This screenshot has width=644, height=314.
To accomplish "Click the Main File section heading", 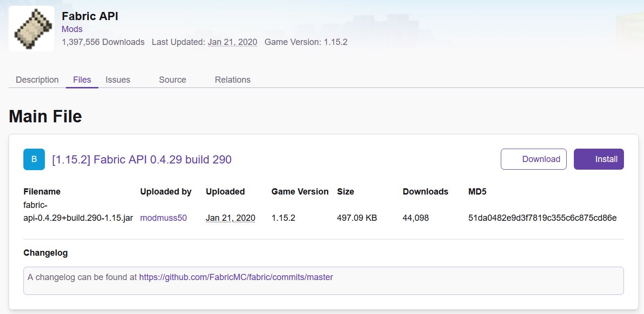I will pos(45,117).
